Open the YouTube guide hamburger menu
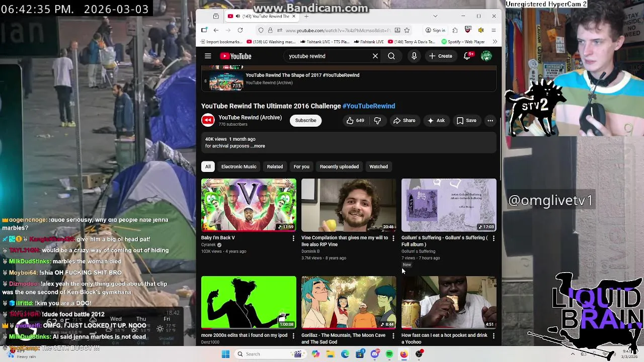 pos(208,56)
